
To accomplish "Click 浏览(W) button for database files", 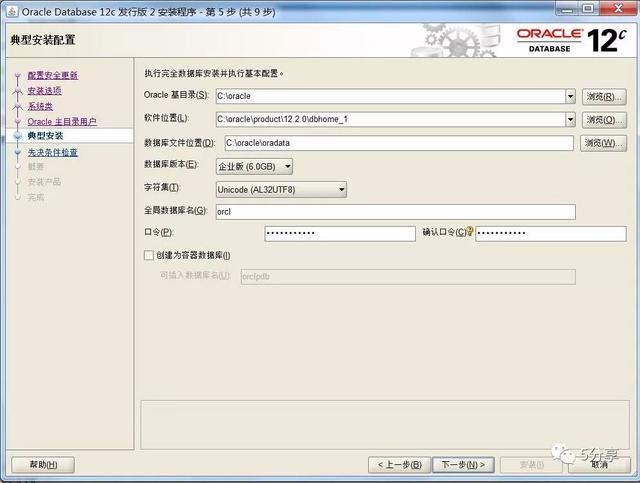I will coord(603,143).
